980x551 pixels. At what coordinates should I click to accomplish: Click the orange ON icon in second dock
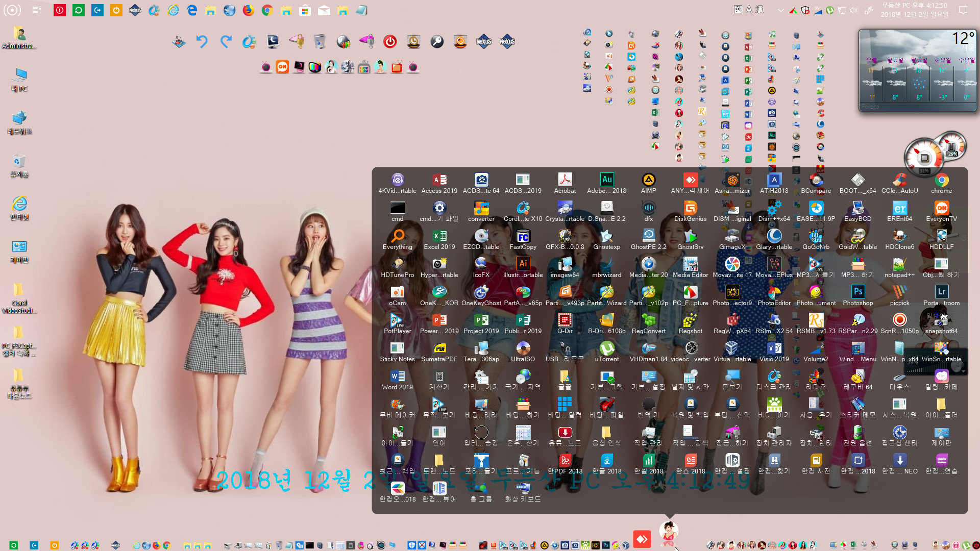[282, 67]
